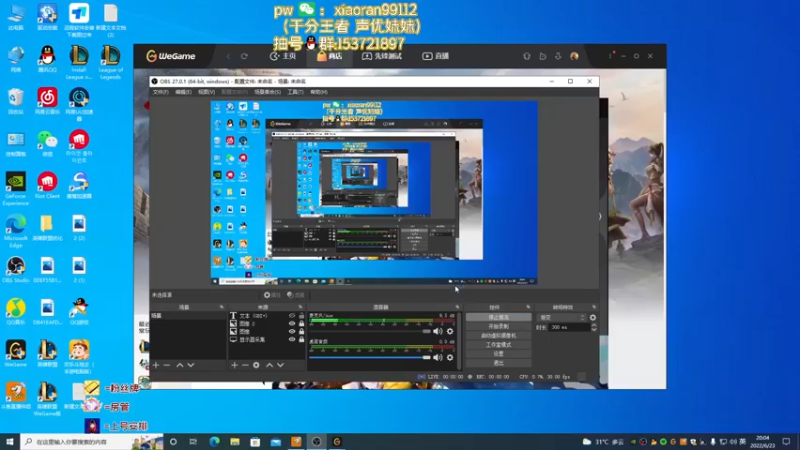Add a new source with the plus icon
The height and width of the screenshot is (450, 800).
(234, 365)
